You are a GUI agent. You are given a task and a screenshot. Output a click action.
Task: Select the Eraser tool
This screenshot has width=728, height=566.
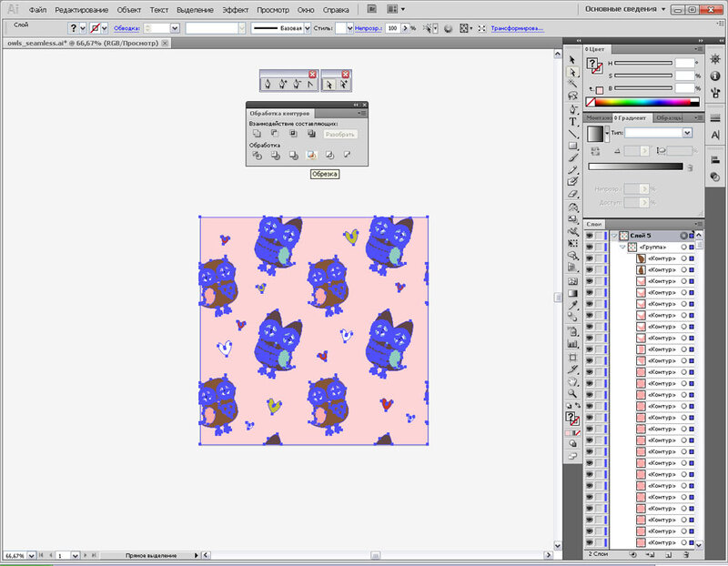click(573, 194)
